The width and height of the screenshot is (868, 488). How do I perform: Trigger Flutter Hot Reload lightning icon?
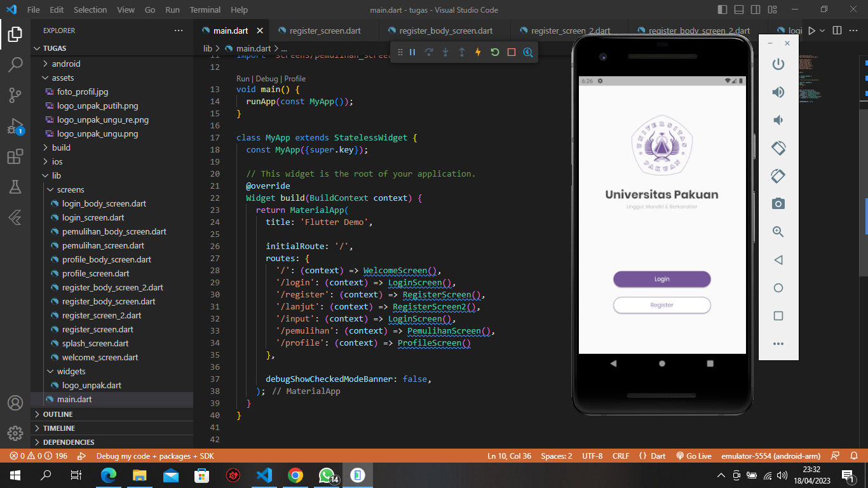(x=478, y=52)
